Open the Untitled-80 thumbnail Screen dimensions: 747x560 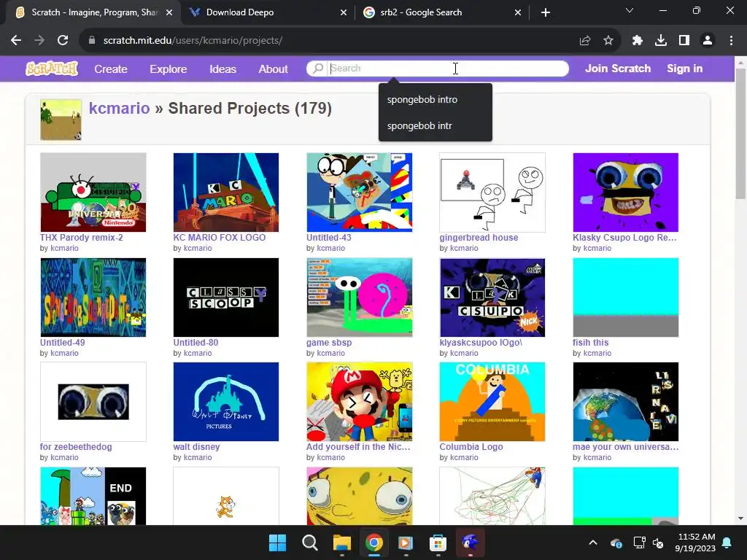pyautogui.click(x=226, y=297)
